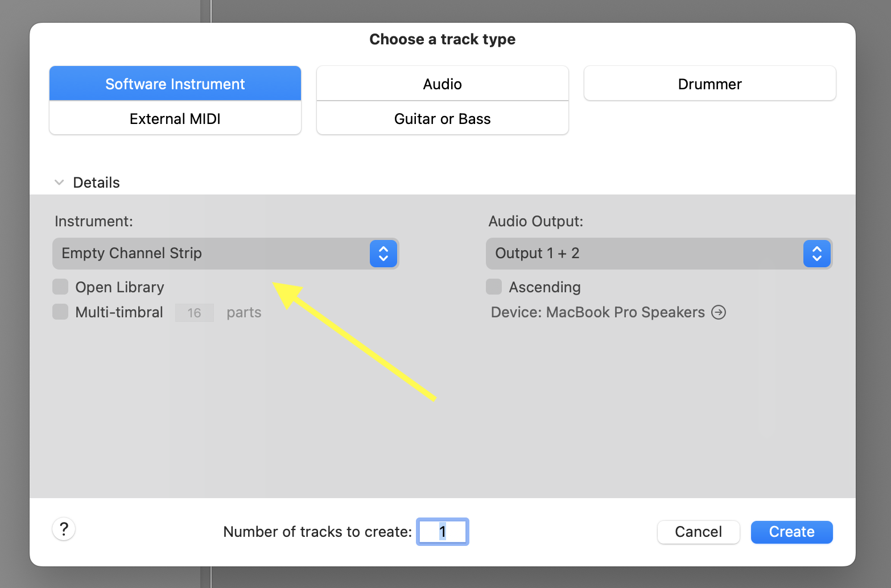Open the Output 1 + 2 dropdown
The image size is (891, 588).
pos(643,254)
